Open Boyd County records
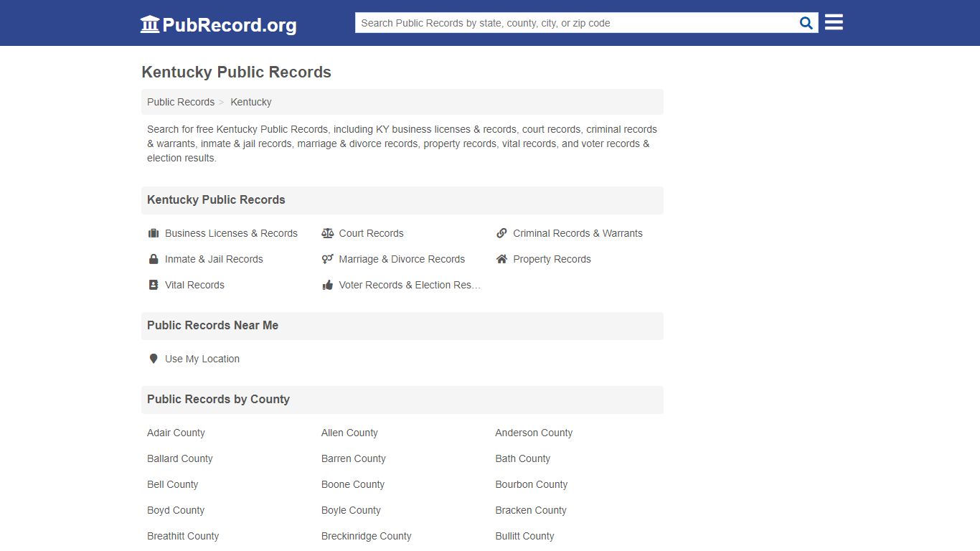The width and height of the screenshot is (980, 551). pos(176,510)
